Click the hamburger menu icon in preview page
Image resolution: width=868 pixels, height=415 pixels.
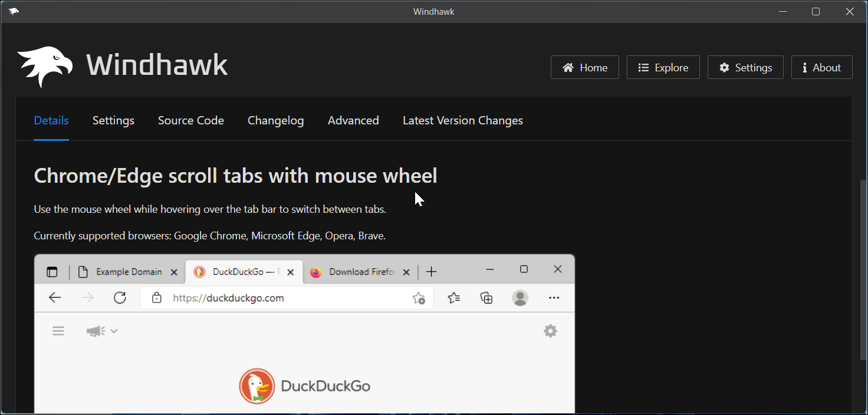[x=58, y=331]
